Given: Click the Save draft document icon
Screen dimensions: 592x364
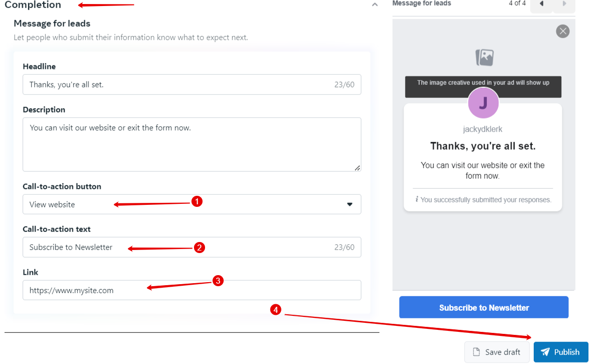Looking at the screenshot, I should (x=476, y=352).
